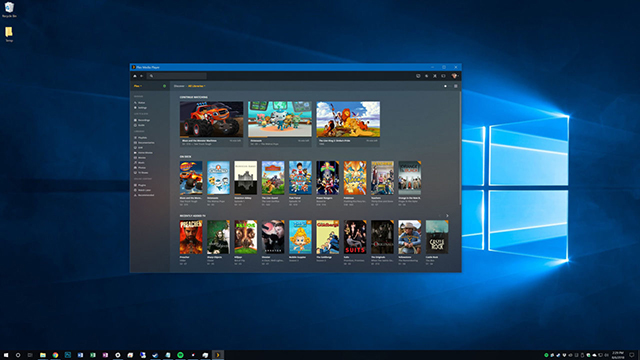This screenshot has width=640, height=360.
Task: Select the Playlists library
Action: pos(140,138)
